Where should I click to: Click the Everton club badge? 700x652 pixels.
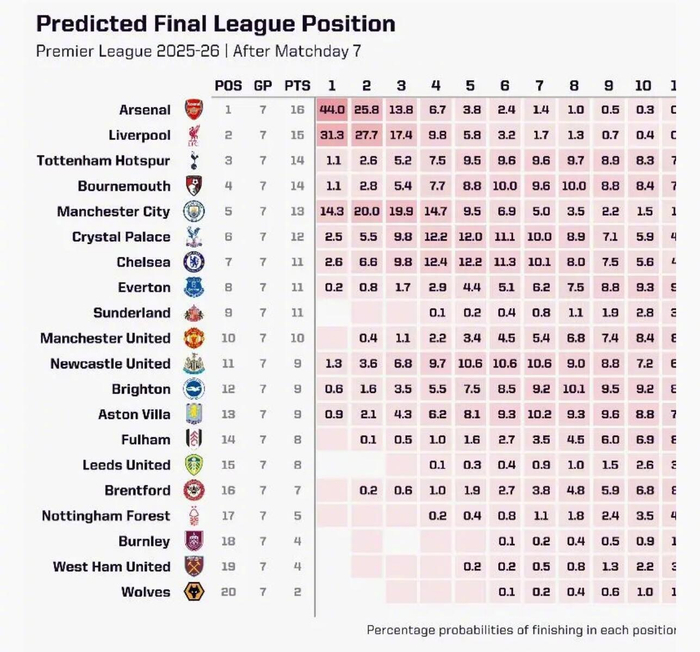(193, 288)
